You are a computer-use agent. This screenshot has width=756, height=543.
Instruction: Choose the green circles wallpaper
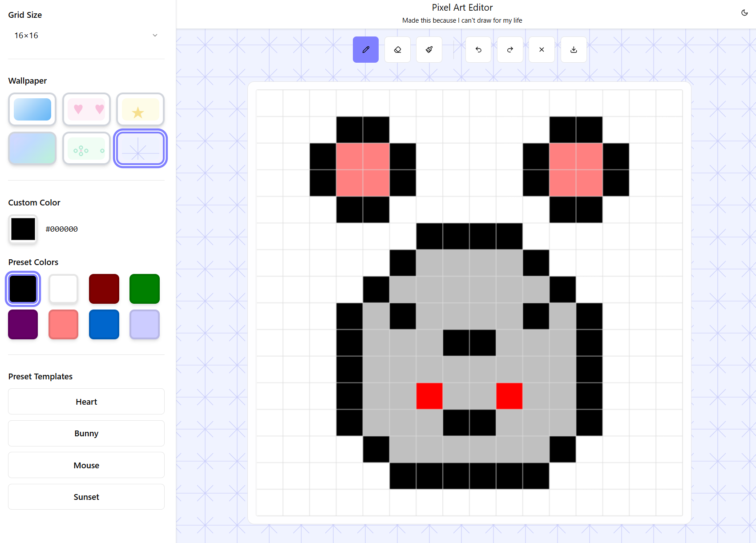(86, 149)
